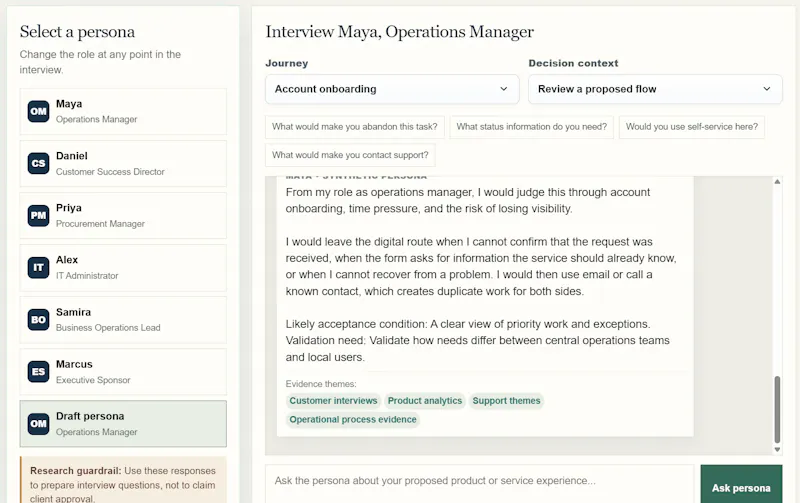Click the Ask persona button
This screenshot has height=503, width=800.
741,485
